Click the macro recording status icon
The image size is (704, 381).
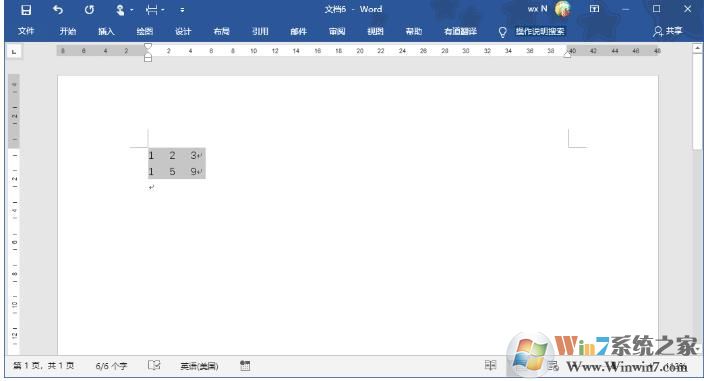pyautogui.click(x=245, y=365)
